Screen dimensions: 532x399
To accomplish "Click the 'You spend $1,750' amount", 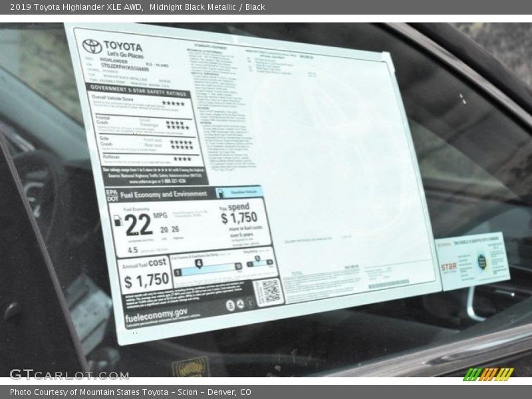I will [239, 214].
